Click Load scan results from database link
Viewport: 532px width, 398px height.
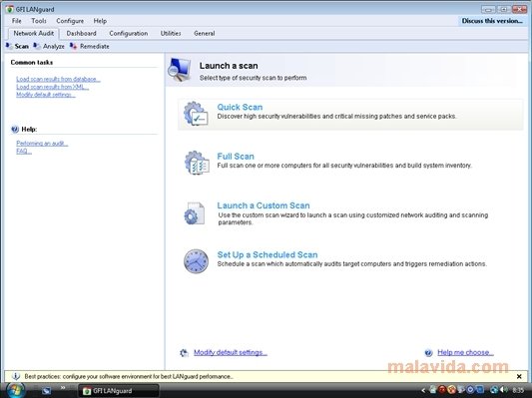pos(58,79)
